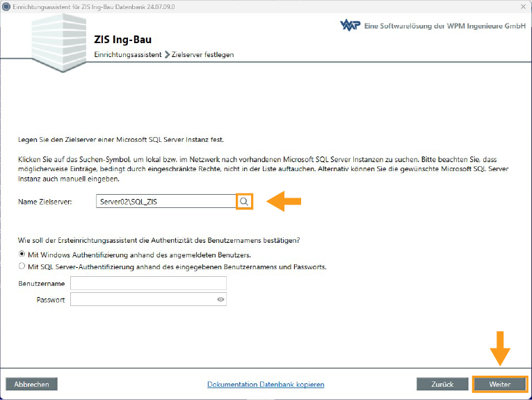The height and width of the screenshot is (400, 532).
Task: Open Dokumentation Datenbank kopieren link
Action: click(266, 385)
